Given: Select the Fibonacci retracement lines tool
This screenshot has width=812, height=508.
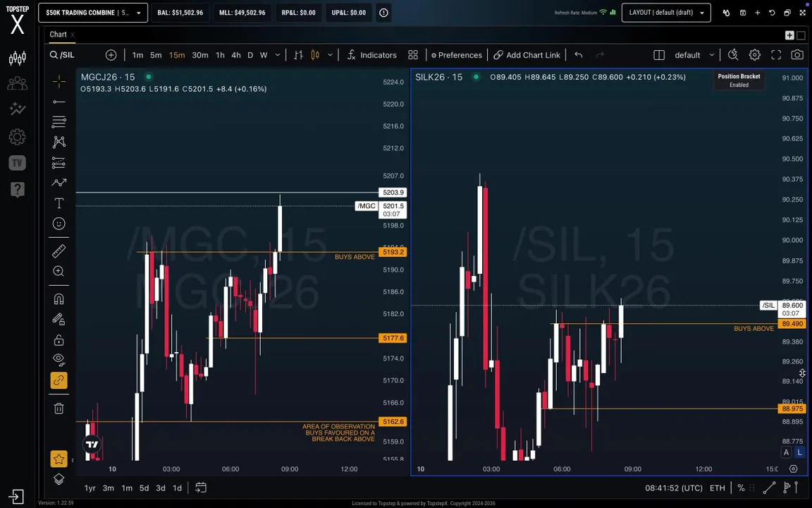Looking at the screenshot, I should (59, 122).
